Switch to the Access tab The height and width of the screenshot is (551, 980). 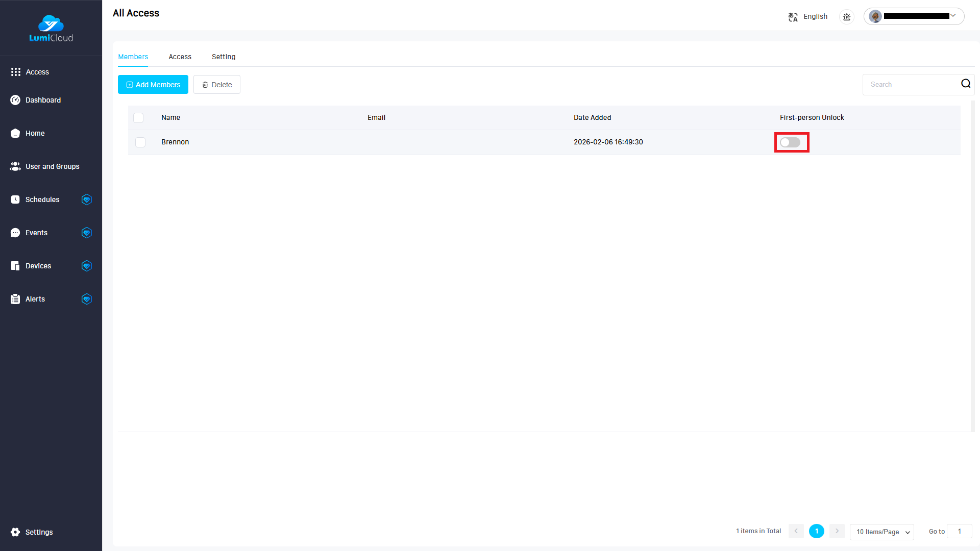point(180,57)
